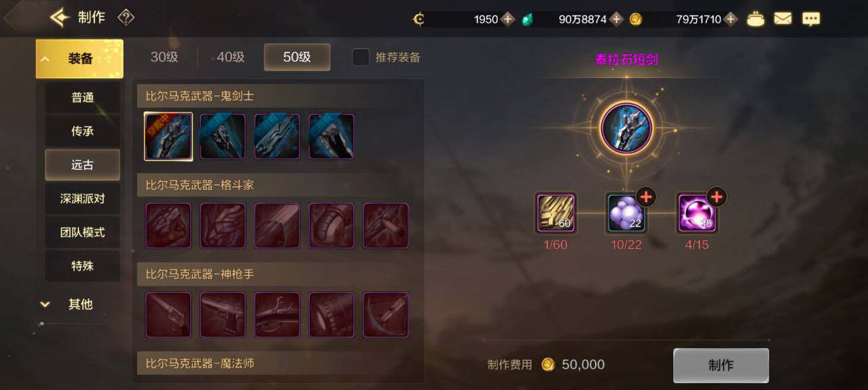Select 深渊派对 in the sidebar
Viewport: 868px width, 390px height.
83,199
